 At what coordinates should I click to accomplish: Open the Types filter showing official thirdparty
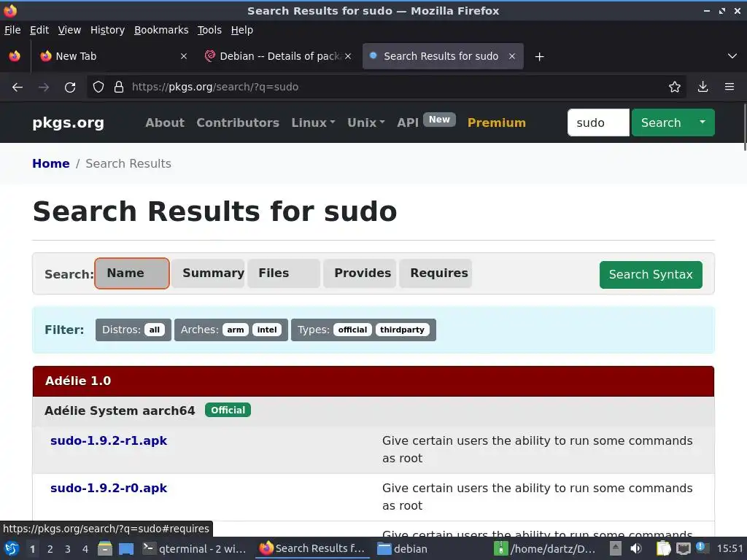tap(363, 330)
